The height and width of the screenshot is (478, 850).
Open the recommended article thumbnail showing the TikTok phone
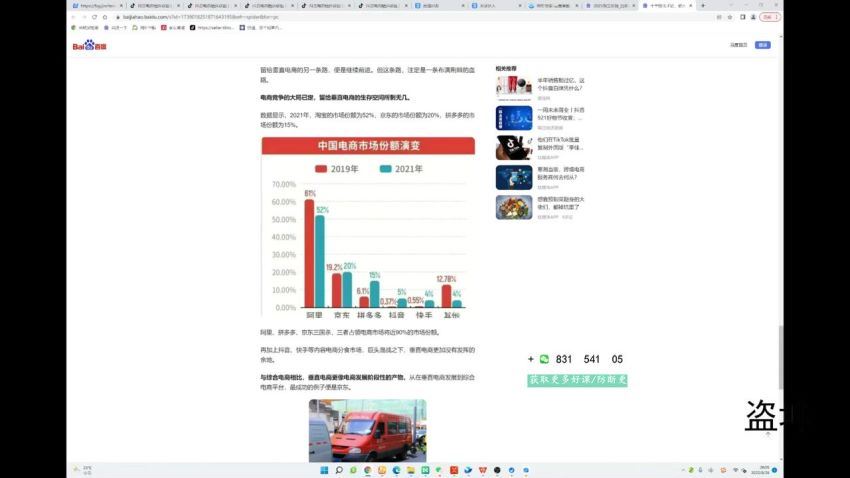pyautogui.click(x=514, y=148)
